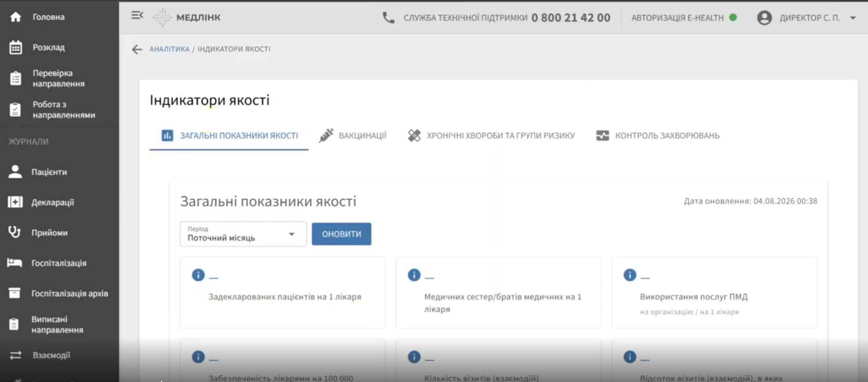Click the Медичних сестер/братів медичних label
This screenshot has width=868, height=382.
[x=503, y=303]
